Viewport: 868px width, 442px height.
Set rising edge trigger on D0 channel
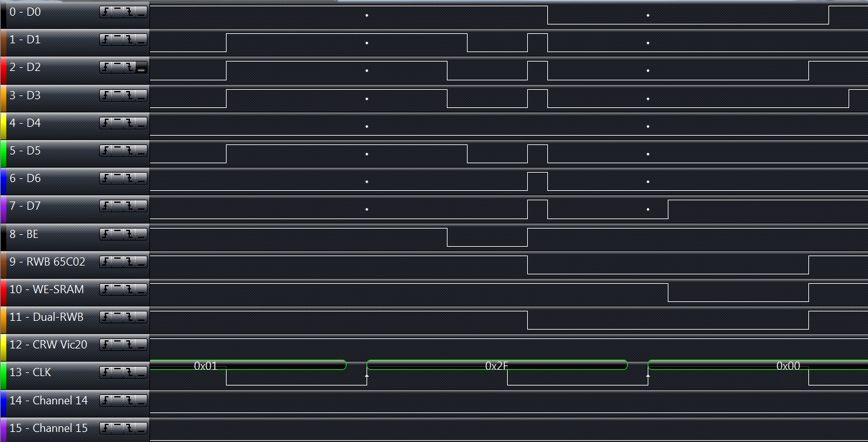(105, 13)
